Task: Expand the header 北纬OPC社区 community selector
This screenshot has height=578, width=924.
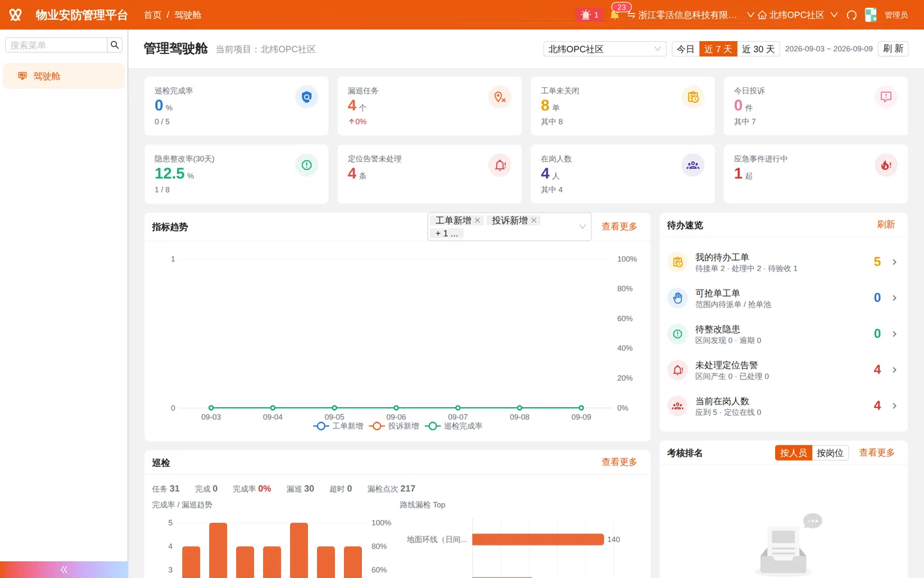Action: pos(798,15)
